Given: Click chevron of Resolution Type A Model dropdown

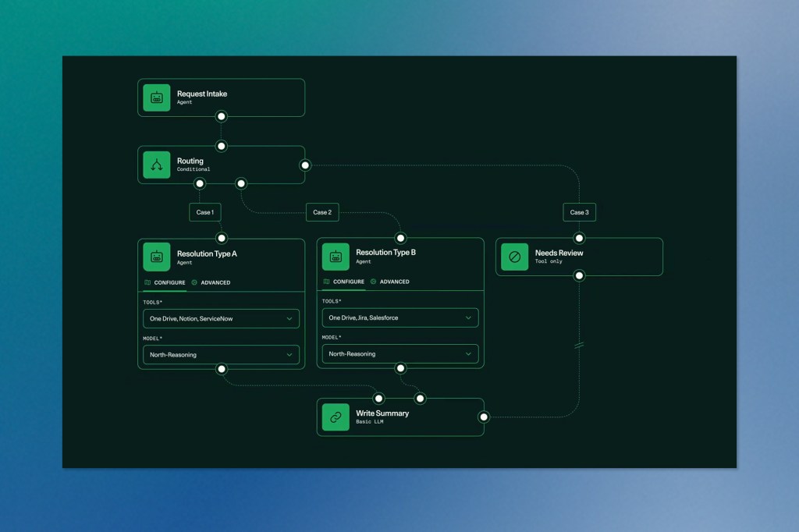Looking at the screenshot, I should [289, 355].
